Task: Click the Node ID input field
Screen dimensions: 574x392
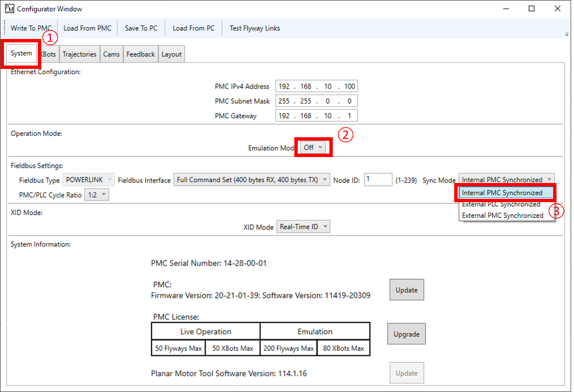Action: click(x=378, y=180)
